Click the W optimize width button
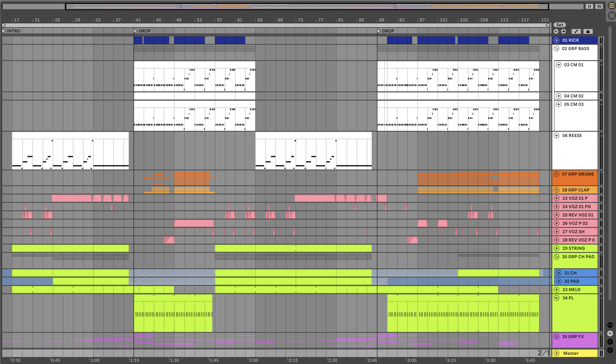This screenshot has width=616, height=364. click(599, 6)
